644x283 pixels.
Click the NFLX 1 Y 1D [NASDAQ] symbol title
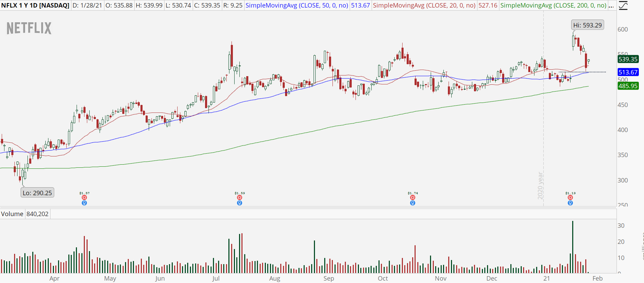tap(35, 5)
